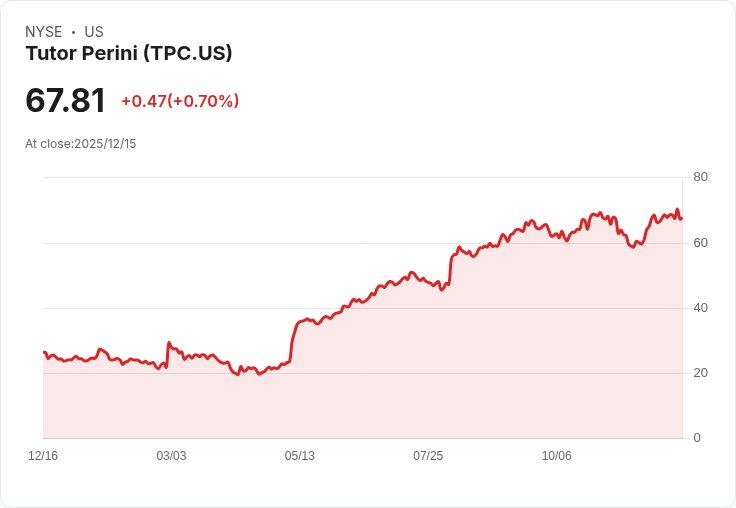Viewport: 736px width, 508px height.
Task: Click the 05/13 date label
Action: coord(299,456)
